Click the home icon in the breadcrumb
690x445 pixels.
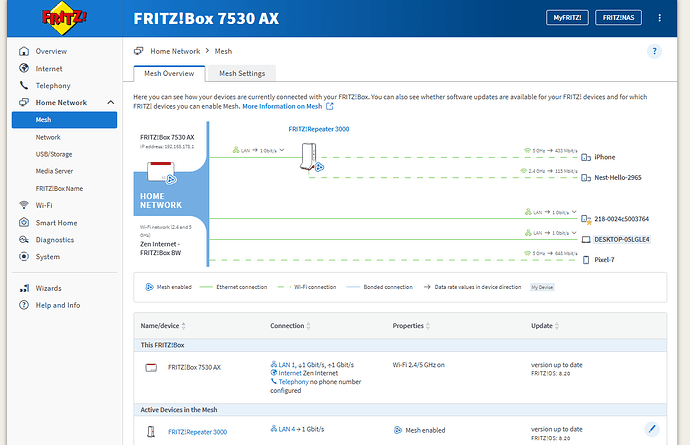point(140,50)
